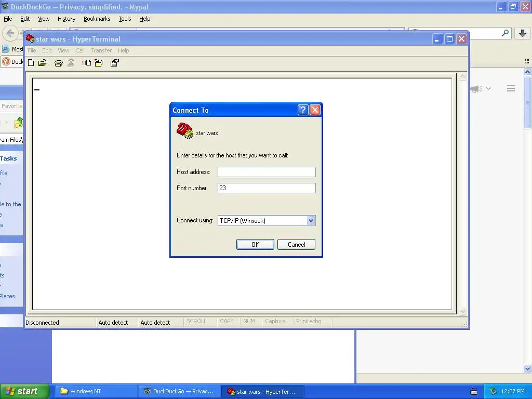Viewport: 532px width, 399px height.
Task: Click the HyperTerminal title bar icon
Action: (30, 38)
